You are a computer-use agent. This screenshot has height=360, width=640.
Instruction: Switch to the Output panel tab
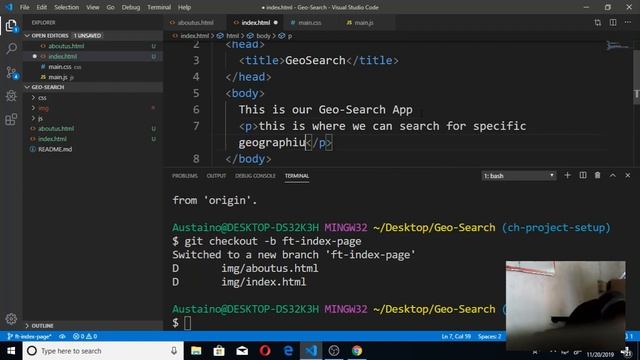(x=216, y=176)
